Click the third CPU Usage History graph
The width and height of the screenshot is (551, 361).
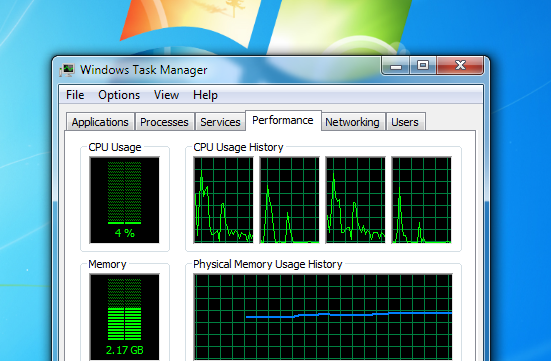coord(356,200)
